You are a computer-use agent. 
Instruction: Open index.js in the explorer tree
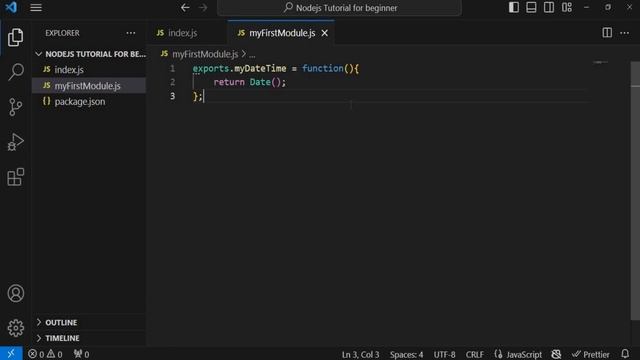(x=89, y=70)
